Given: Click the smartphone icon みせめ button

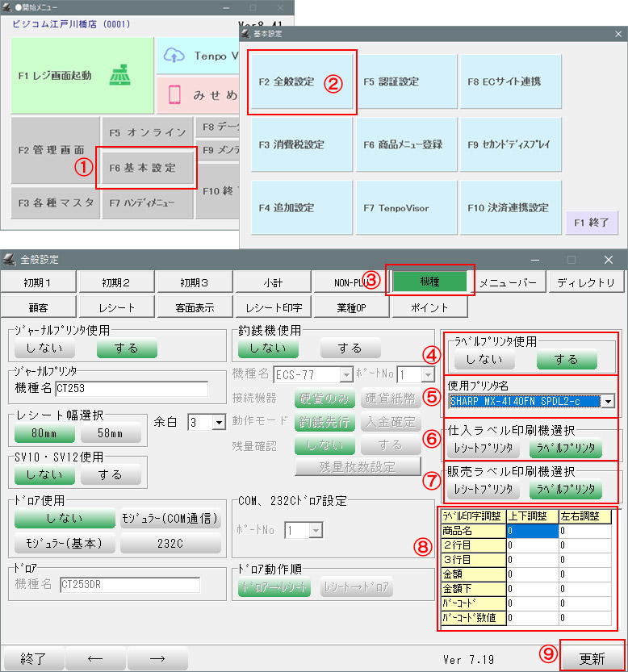Looking at the screenshot, I should click(x=199, y=94).
